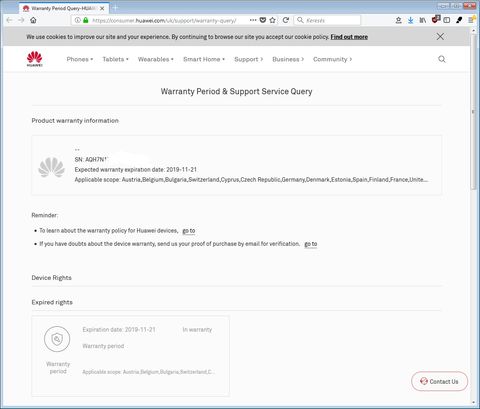
Task: Open a new browser tab
Action: tap(115, 8)
